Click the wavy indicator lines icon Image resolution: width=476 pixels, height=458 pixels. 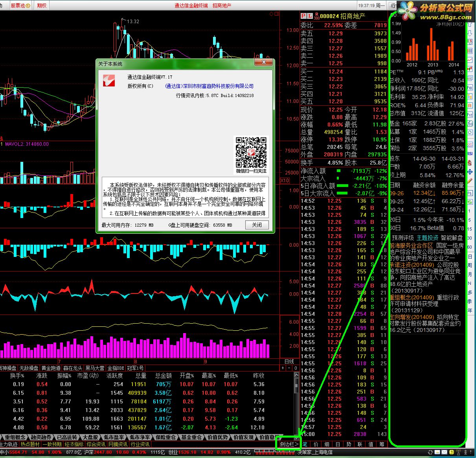(x=470, y=144)
